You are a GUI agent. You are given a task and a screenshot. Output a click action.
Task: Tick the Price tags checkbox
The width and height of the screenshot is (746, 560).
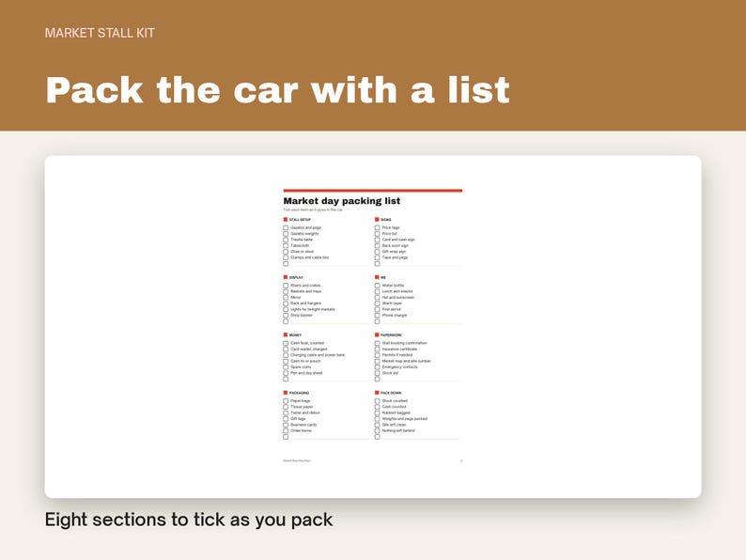point(377,228)
